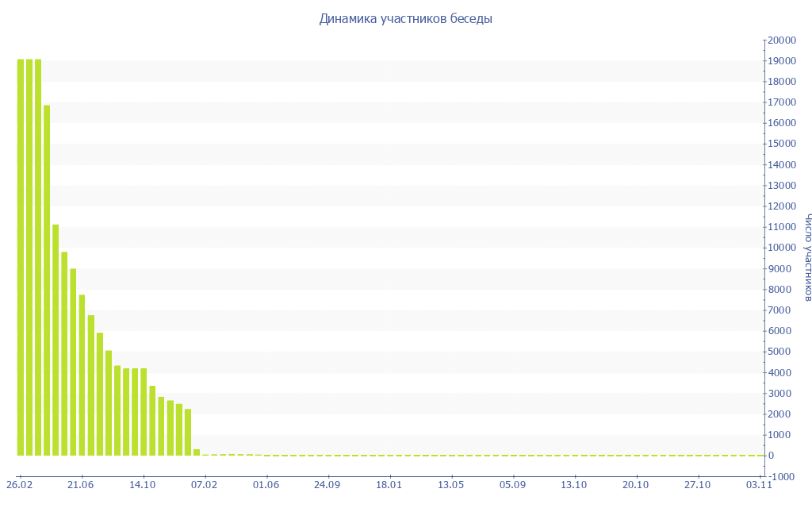Viewport: 812px width, 508px height.
Task: Click the chart title "Динамика участников беседы"
Action: point(405,18)
